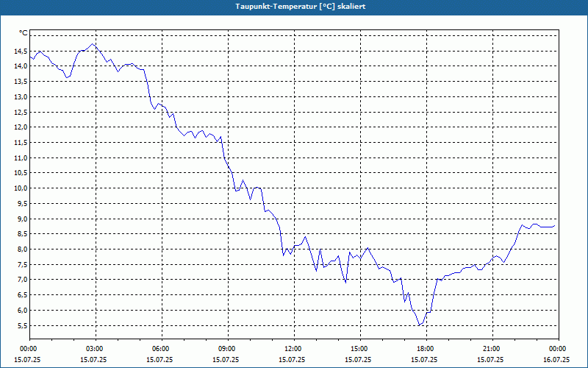Select the '15.07.25' date under '12:00'

pyautogui.click(x=292, y=360)
